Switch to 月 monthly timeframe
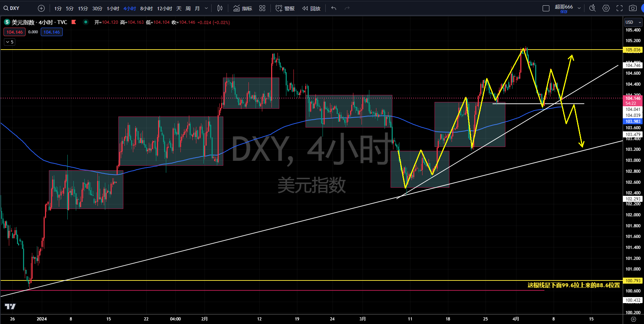This screenshot has width=644, height=324. point(197,8)
